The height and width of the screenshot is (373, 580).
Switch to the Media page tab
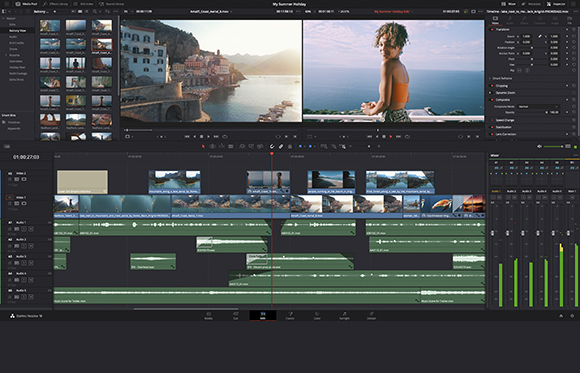tap(209, 316)
